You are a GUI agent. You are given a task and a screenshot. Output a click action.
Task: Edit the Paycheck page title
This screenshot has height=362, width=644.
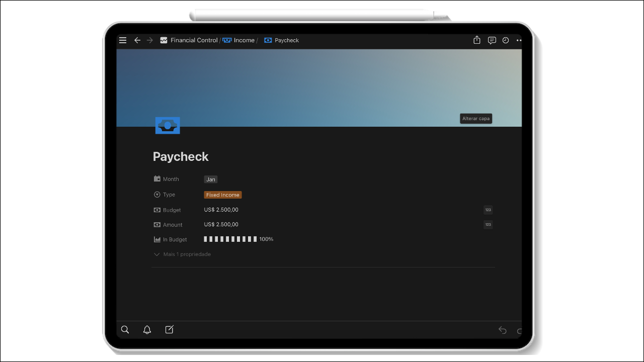point(181,157)
